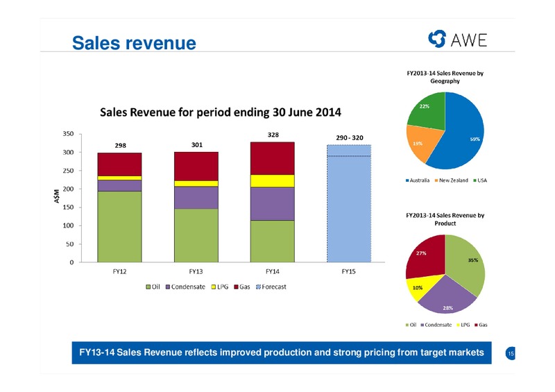555x392 pixels.
Task: Click the 'FY2013-14 Sales Revenue by Product' title
Action: click(x=445, y=219)
